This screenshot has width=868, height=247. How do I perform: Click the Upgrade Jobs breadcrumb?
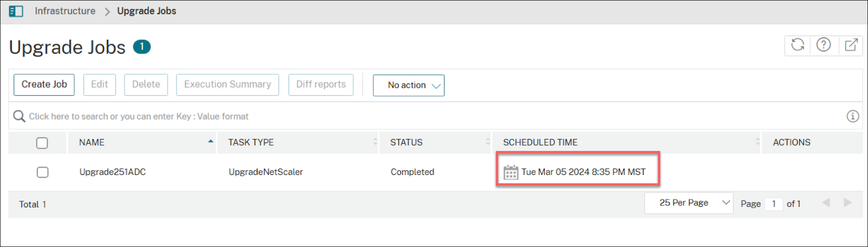tap(146, 11)
